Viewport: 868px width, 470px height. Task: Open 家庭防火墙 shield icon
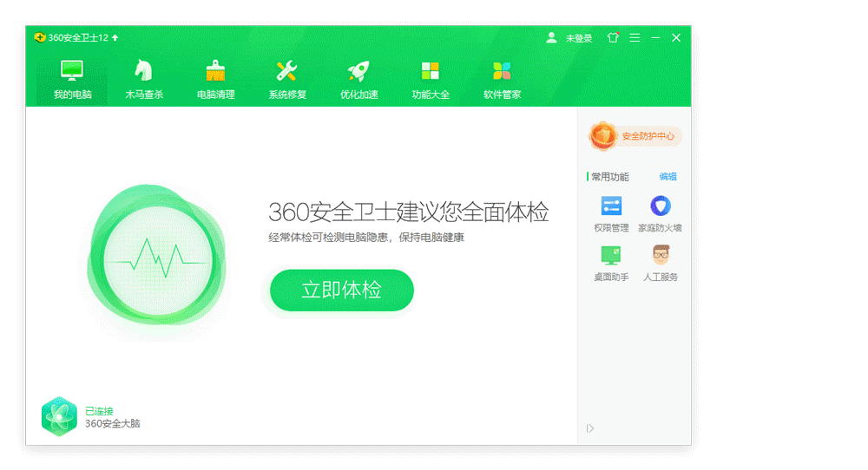(x=660, y=206)
